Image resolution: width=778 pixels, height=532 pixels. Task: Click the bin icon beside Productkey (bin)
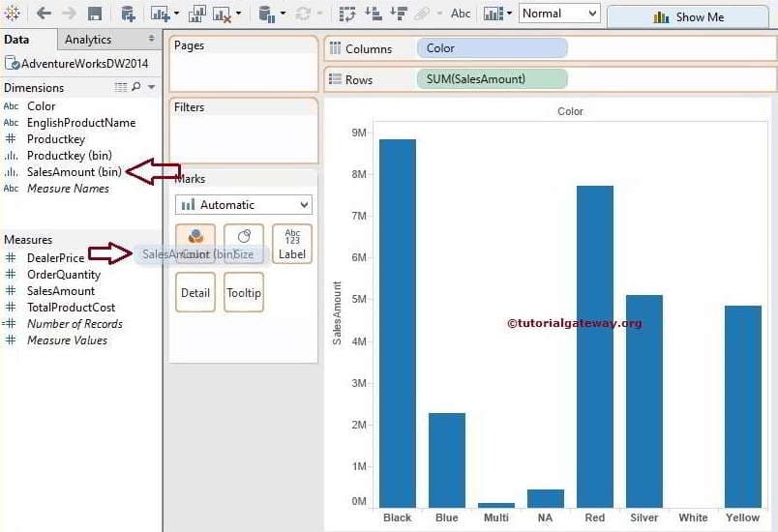[11, 156]
